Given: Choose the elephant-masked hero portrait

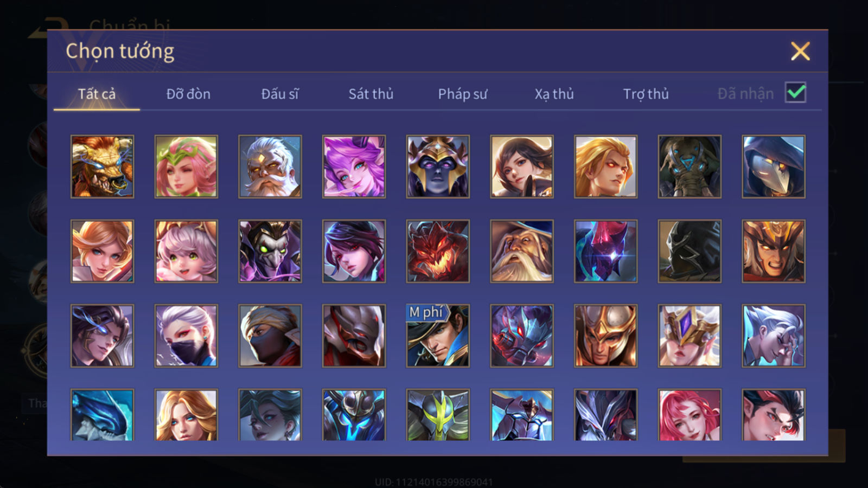Looking at the screenshot, I should click(x=690, y=166).
